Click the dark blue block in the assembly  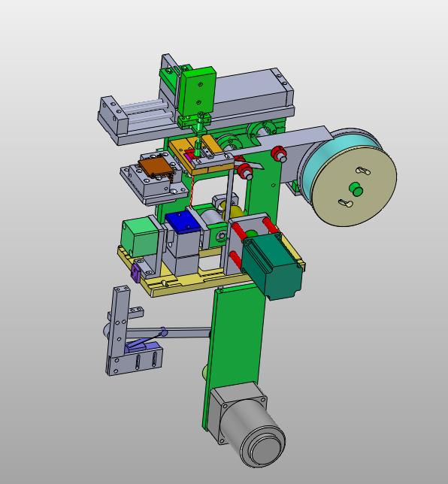pyautogui.click(x=183, y=222)
